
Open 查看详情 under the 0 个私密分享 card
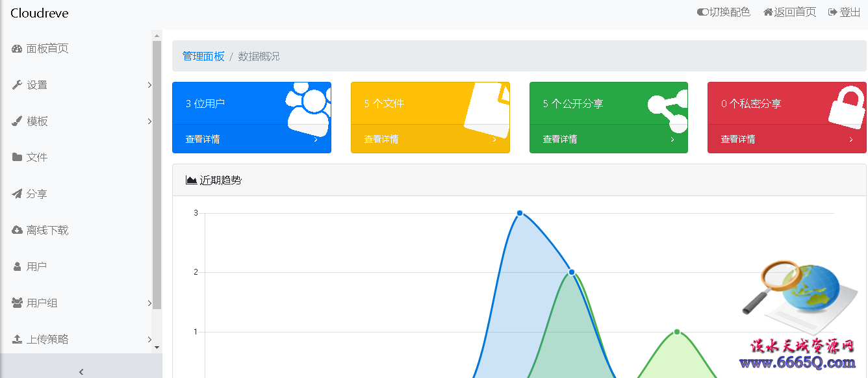click(787, 139)
